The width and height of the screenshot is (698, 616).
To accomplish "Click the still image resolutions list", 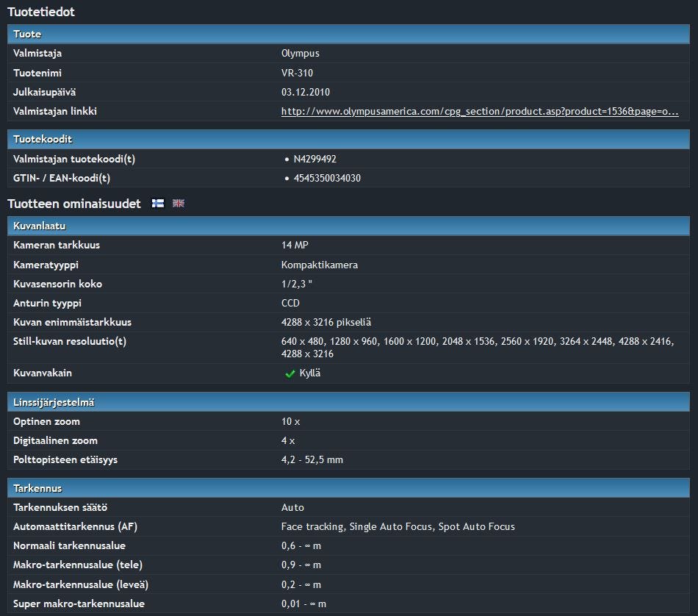I will (x=478, y=348).
